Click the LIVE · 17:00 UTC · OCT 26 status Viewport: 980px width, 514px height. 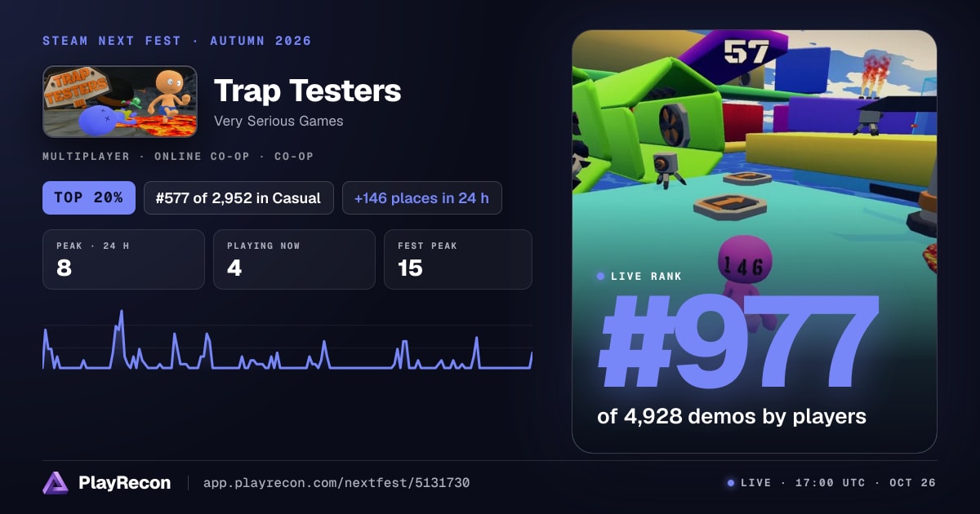(838, 483)
